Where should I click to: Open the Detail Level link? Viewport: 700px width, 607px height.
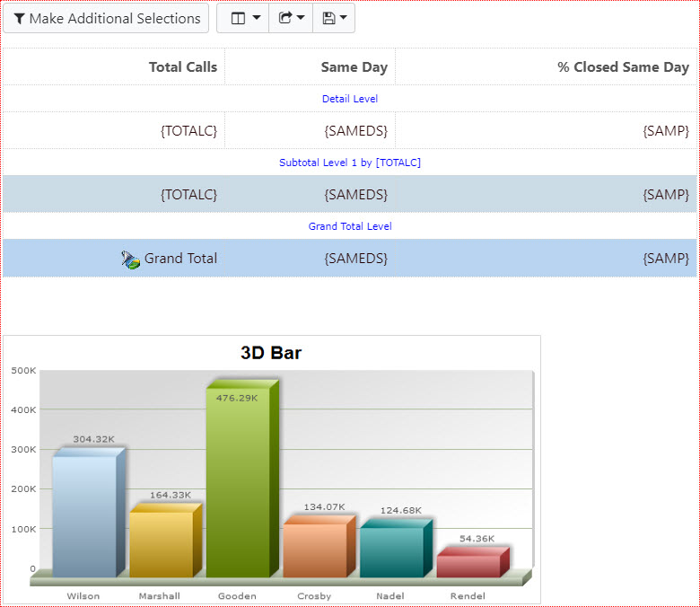[x=350, y=99]
